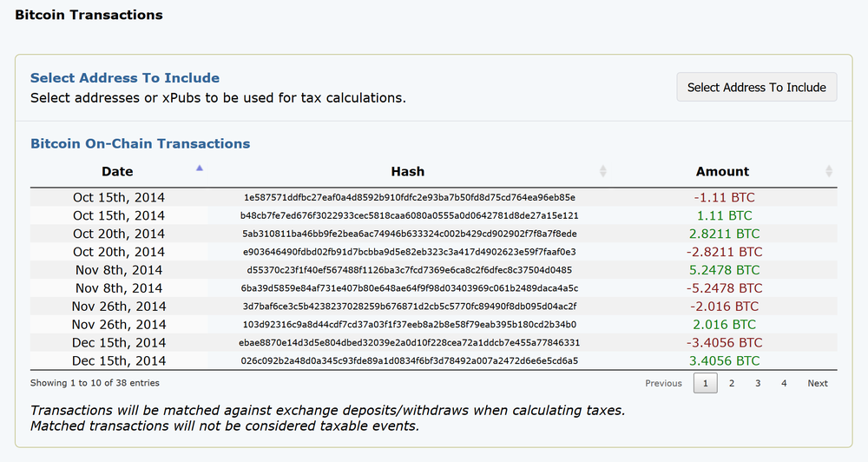Screen dimensions: 868x462
Task: Sort table by Hash header
Action: 407,171
